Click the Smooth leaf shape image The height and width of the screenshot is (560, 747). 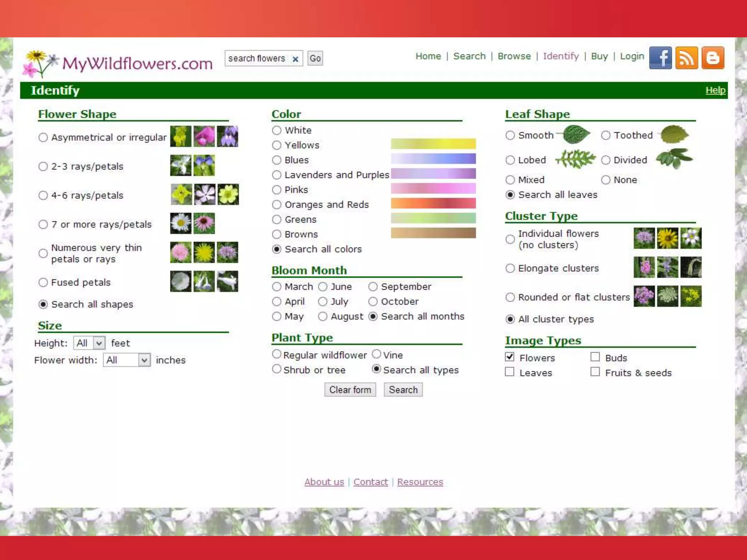pos(576,135)
